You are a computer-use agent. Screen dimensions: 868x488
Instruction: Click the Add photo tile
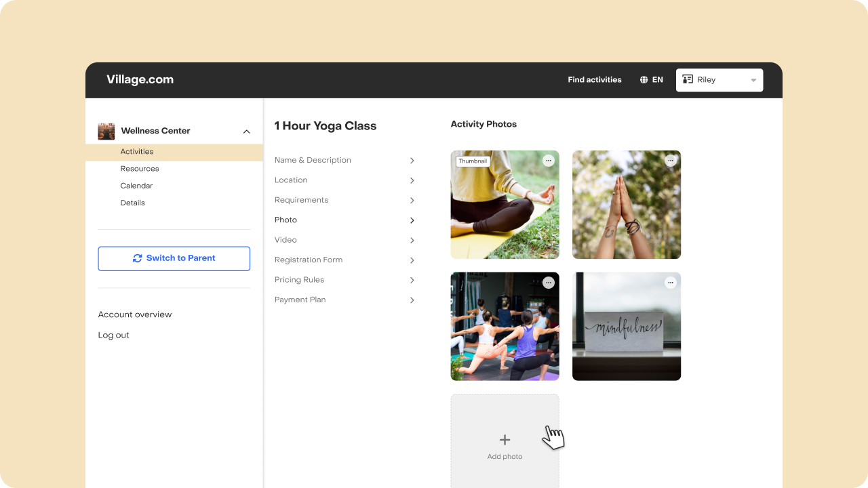pyautogui.click(x=505, y=441)
